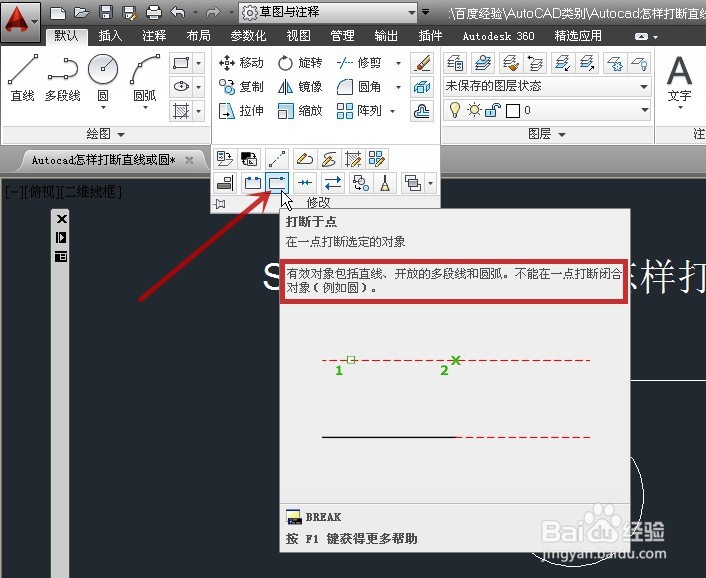This screenshot has height=578, width=706.
Task: Switch to the 默认 ribbon tab
Action: pyautogui.click(x=66, y=36)
